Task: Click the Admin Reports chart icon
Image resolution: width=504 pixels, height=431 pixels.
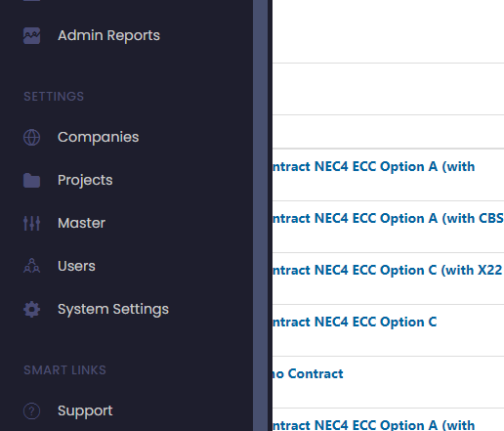Action: 31,35
